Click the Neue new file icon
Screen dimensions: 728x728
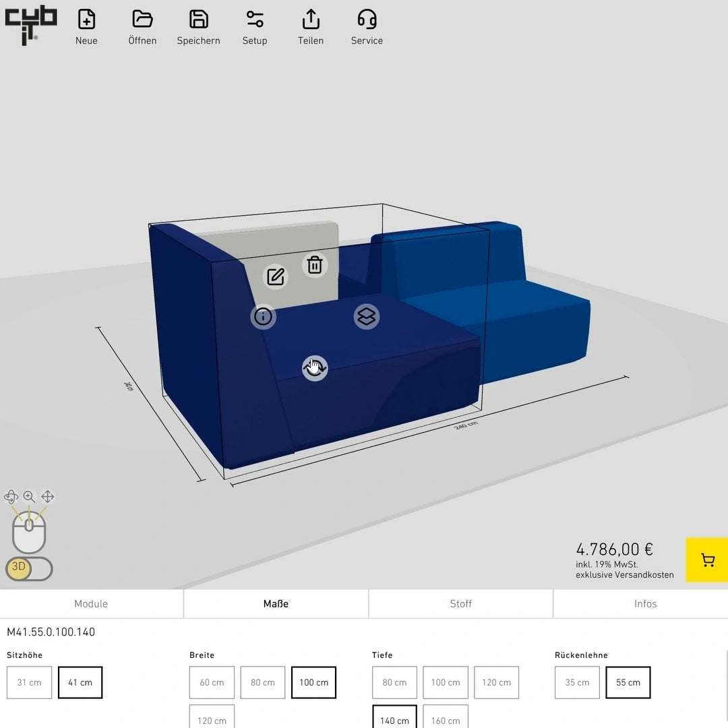[86, 20]
